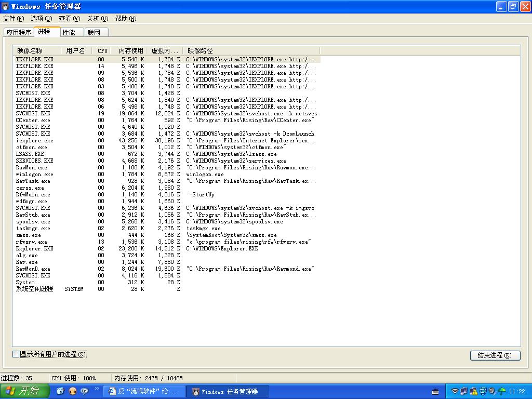The height and width of the screenshot is (399, 532).
Task: Switch to the 反“流氓软件”论 taskbar window
Action: (144, 392)
